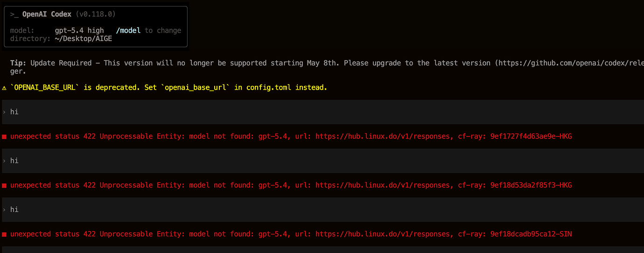Click the yellow warning triangle icon

4,88
